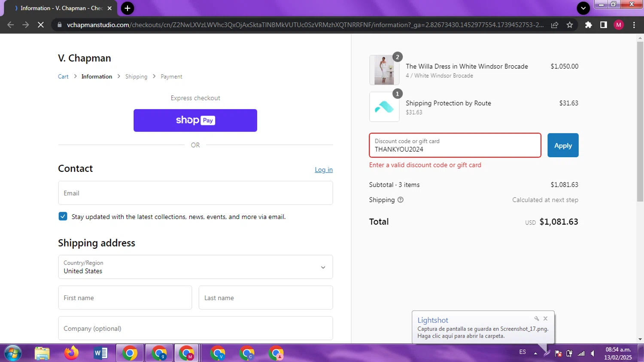Click the Discount code or gift card field
644x362 pixels.
pos(455,145)
